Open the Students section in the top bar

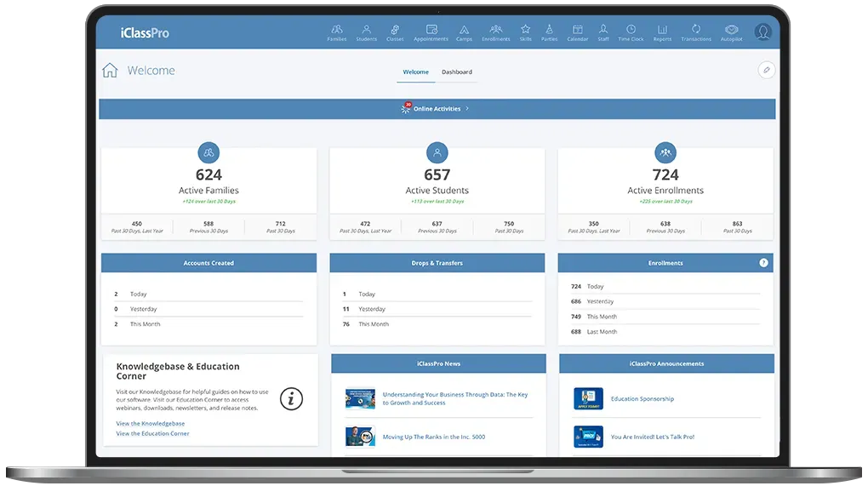366,32
